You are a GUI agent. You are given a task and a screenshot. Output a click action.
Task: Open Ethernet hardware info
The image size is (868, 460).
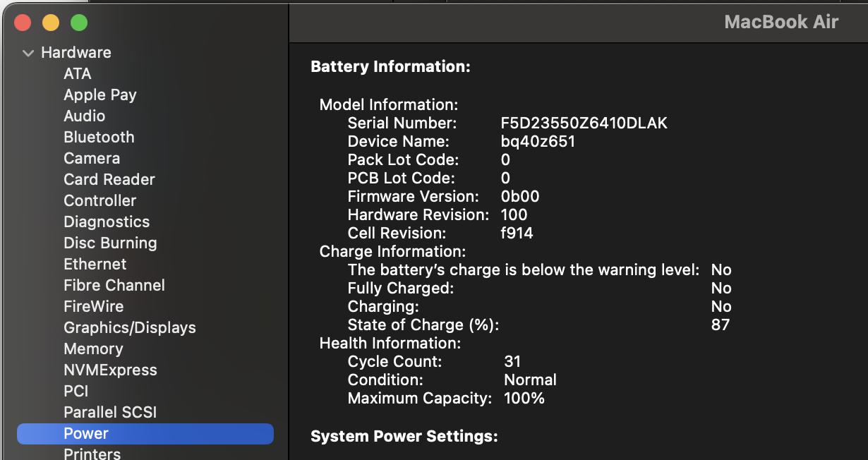click(x=95, y=264)
